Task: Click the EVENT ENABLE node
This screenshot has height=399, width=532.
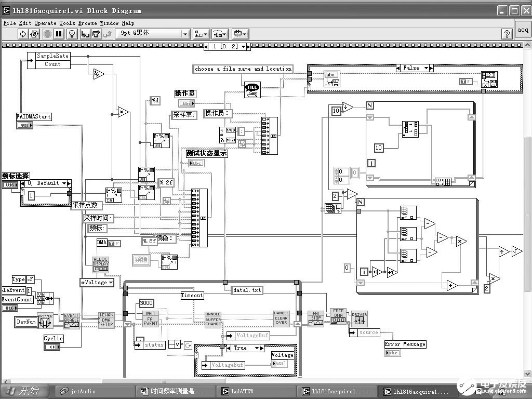Action: [x=72, y=320]
